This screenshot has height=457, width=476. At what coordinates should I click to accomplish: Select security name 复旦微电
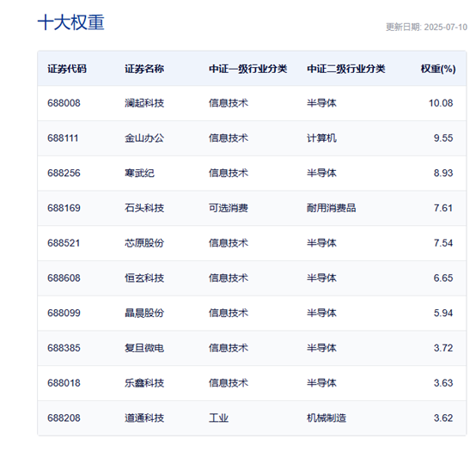[x=144, y=348]
